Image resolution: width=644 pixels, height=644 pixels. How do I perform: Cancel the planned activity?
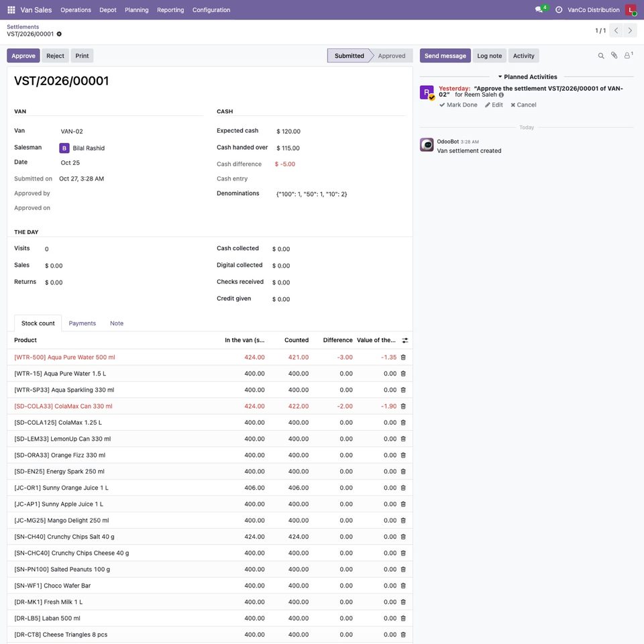pos(523,105)
